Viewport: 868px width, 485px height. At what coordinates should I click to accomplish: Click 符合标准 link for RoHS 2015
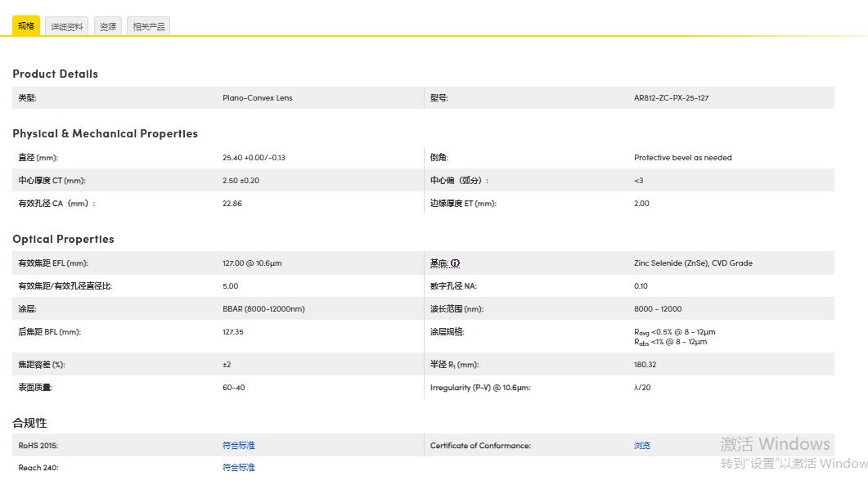pos(238,445)
